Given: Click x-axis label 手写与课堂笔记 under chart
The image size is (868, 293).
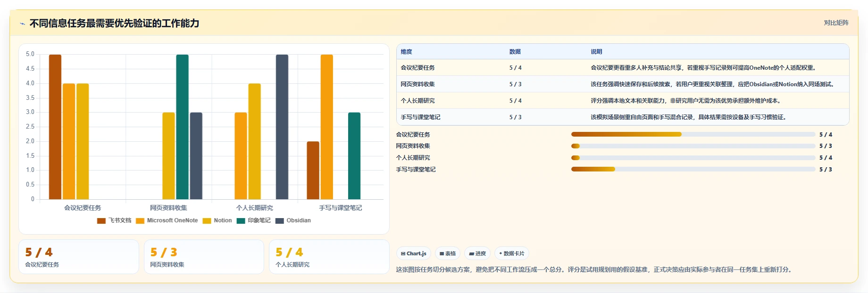Looking at the screenshot, I should (341, 208).
